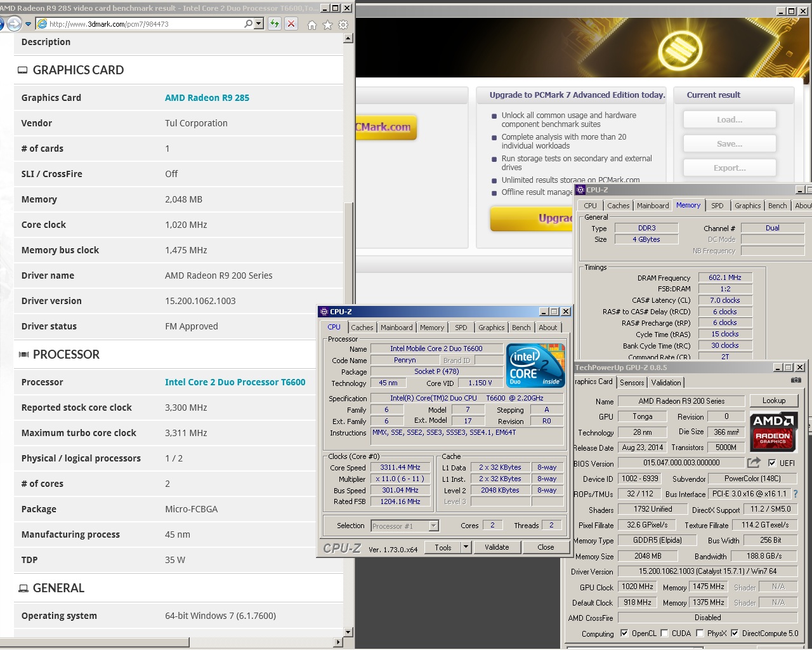Click the Save... button in Current result

point(730,144)
